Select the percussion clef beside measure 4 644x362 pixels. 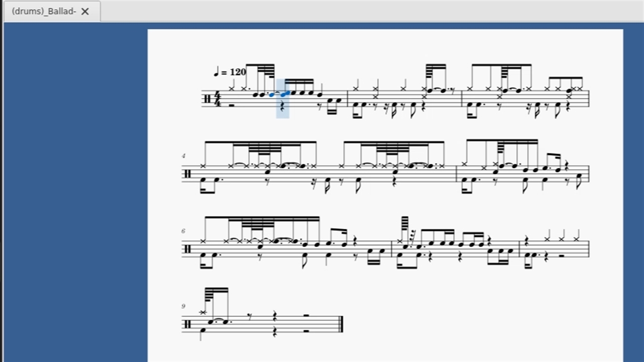tap(187, 174)
